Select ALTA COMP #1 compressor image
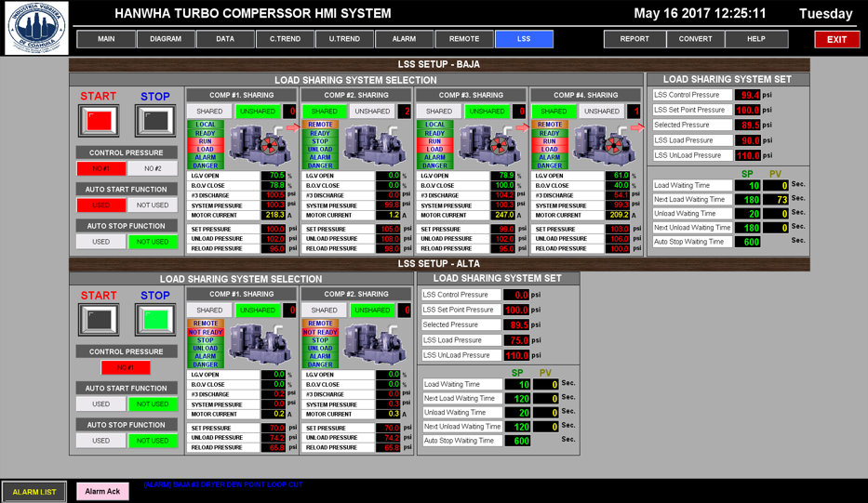The width and height of the screenshot is (868, 503). click(260, 344)
